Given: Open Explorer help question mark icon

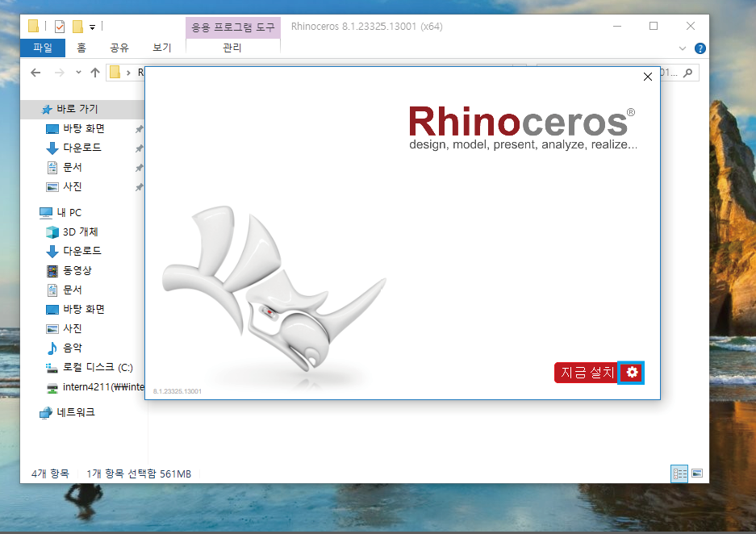Looking at the screenshot, I should tap(700, 48).
